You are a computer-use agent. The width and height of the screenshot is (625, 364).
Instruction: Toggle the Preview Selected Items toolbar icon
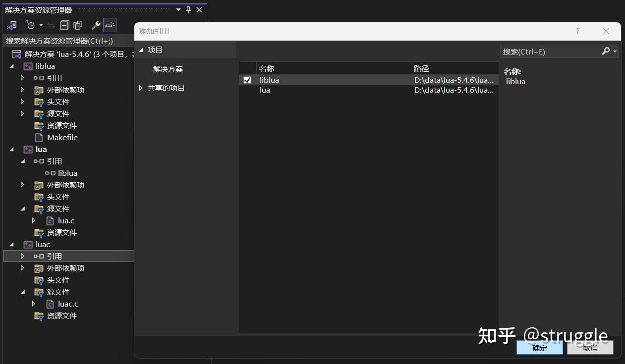110,25
